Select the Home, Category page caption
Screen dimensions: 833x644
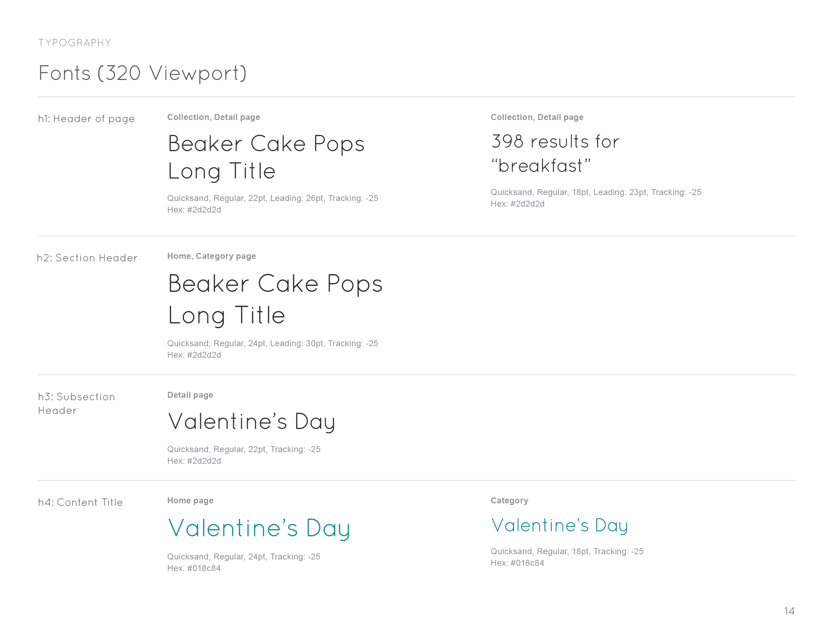click(x=211, y=256)
